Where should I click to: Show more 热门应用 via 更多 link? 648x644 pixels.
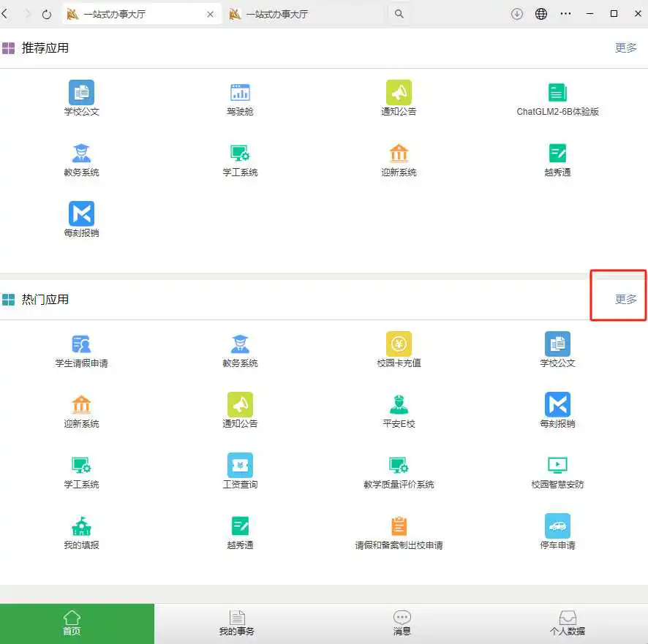click(x=625, y=299)
